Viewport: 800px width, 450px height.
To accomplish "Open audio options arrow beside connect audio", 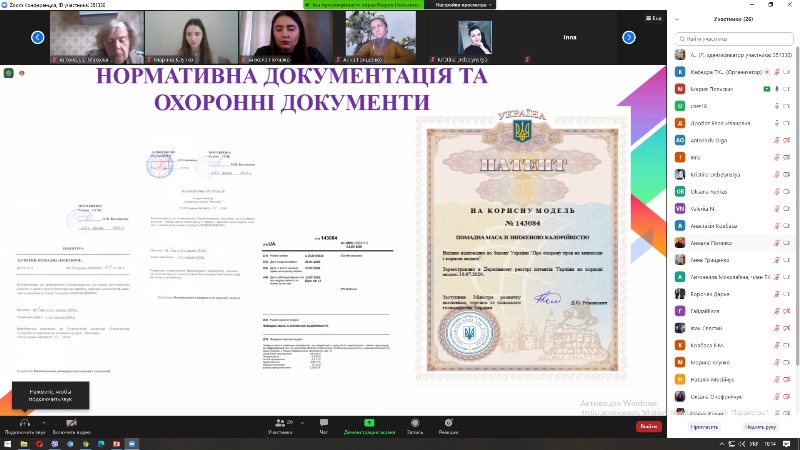I will (44, 423).
